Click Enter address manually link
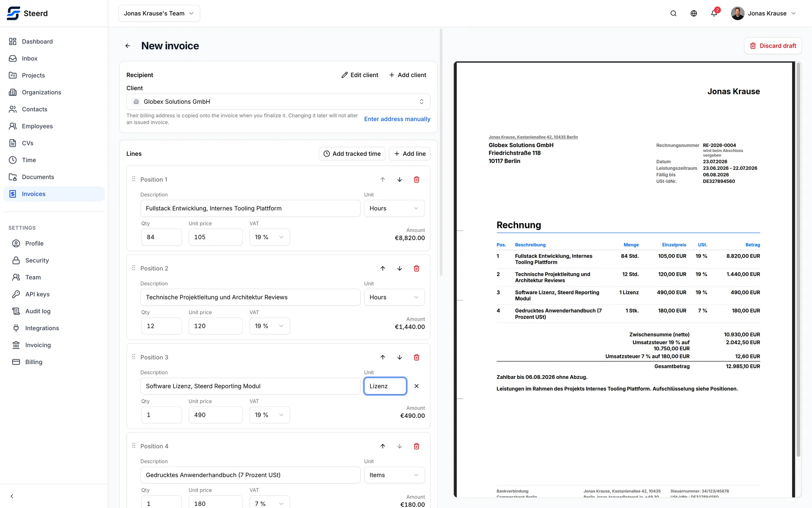Viewport: 812px width, 508px height. [397, 119]
